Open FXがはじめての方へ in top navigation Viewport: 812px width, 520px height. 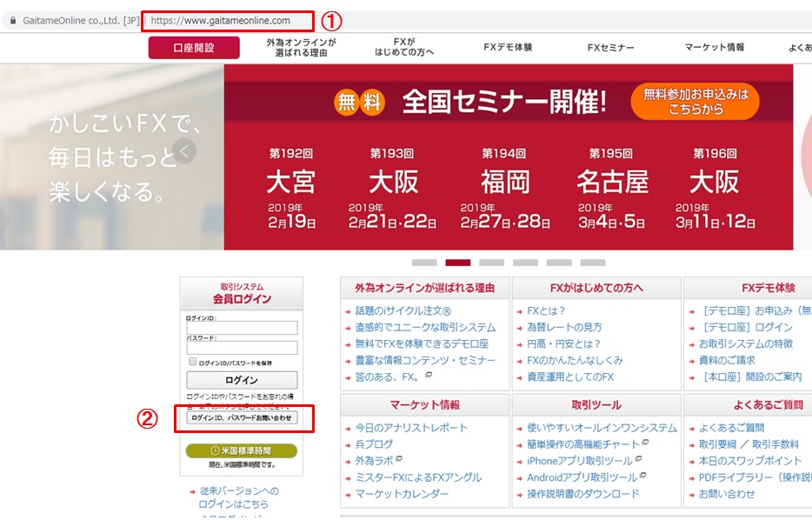pos(404,47)
